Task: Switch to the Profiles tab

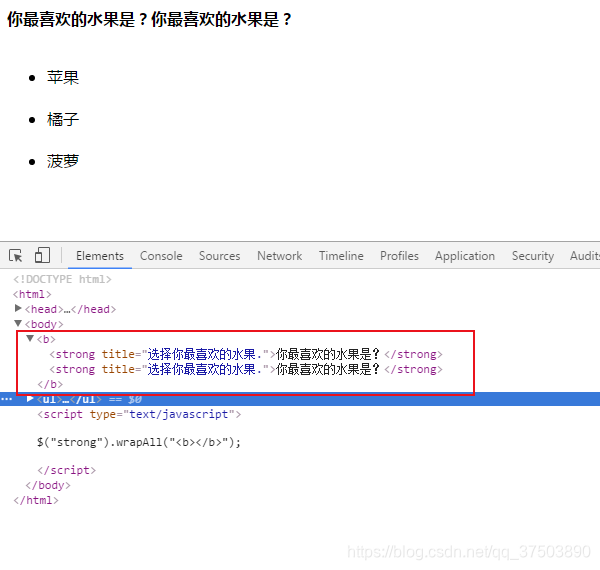Action: click(399, 256)
